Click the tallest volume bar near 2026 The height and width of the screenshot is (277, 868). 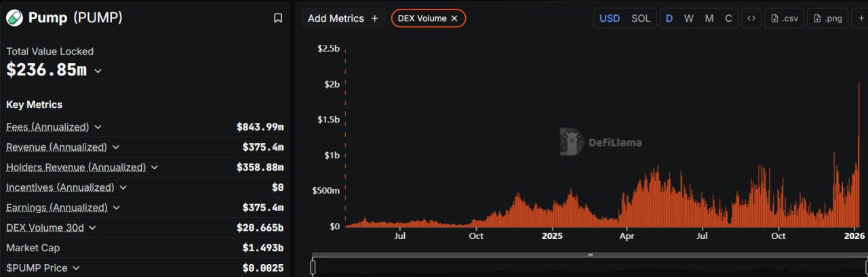pyautogui.click(x=859, y=155)
